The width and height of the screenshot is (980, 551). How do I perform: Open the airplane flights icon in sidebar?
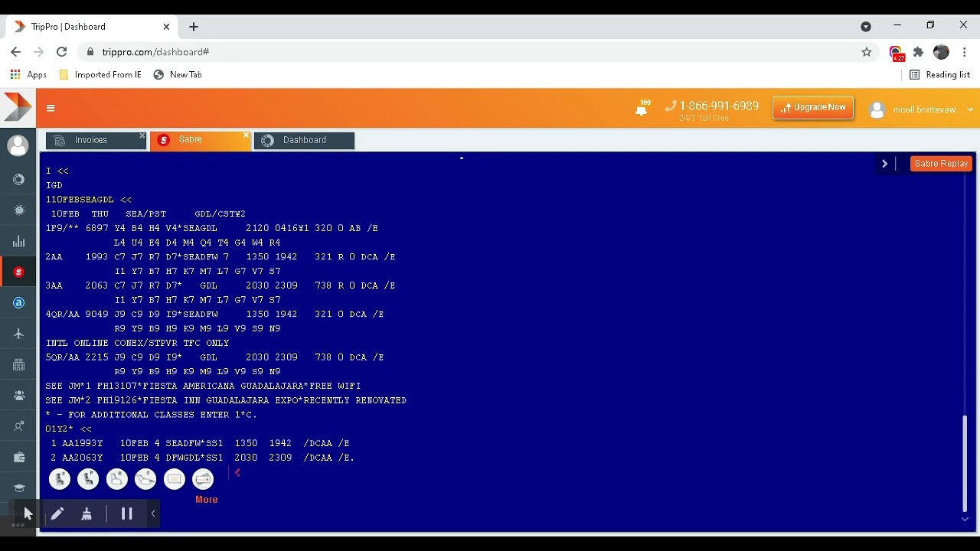[18, 334]
